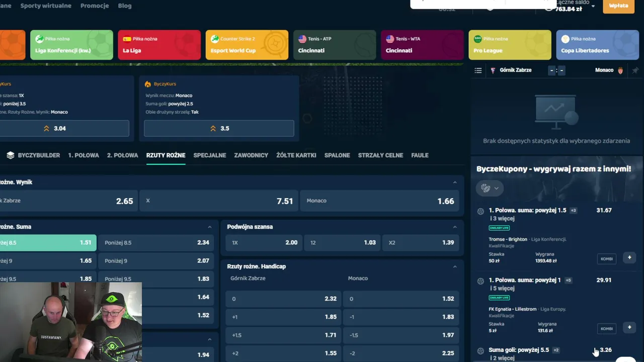Click the ByczyBuilder stack icon
The height and width of the screenshot is (362, 644).
pos(10,155)
